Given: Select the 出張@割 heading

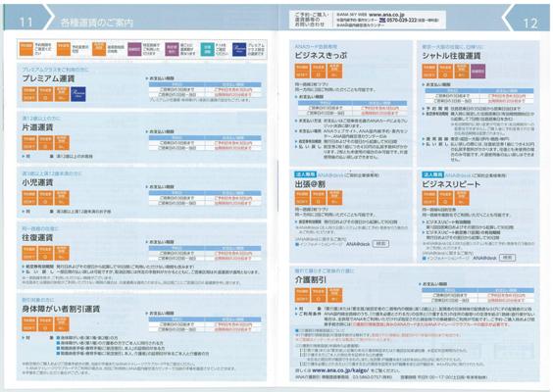Looking at the screenshot, I should coord(310,184).
